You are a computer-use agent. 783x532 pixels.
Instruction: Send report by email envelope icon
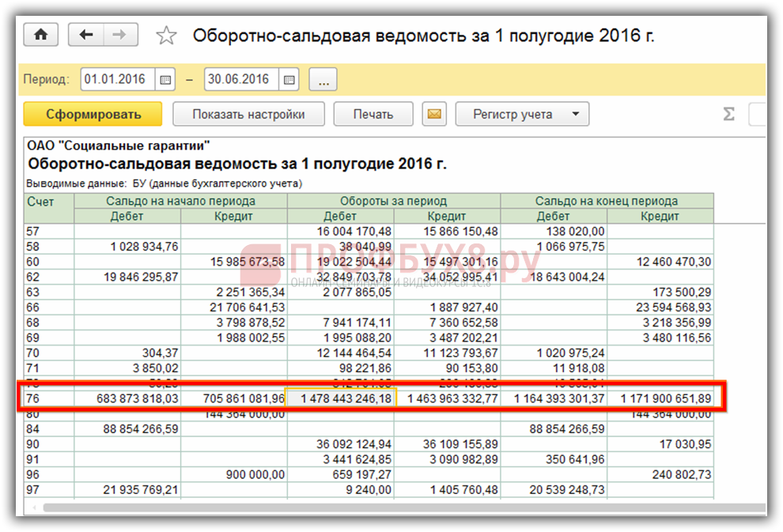[x=433, y=115]
